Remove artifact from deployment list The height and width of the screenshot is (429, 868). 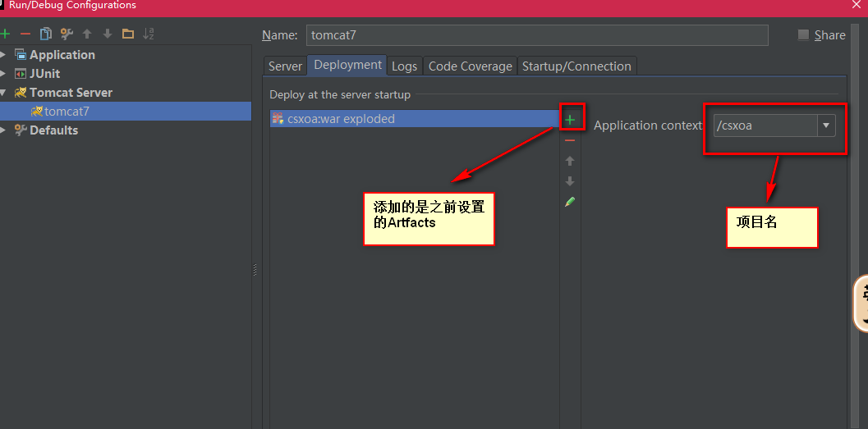(x=570, y=140)
